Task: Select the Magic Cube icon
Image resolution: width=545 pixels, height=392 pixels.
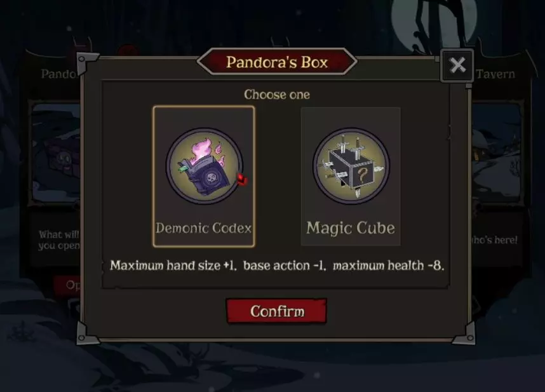Action: pyautogui.click(x=351, y=166)
